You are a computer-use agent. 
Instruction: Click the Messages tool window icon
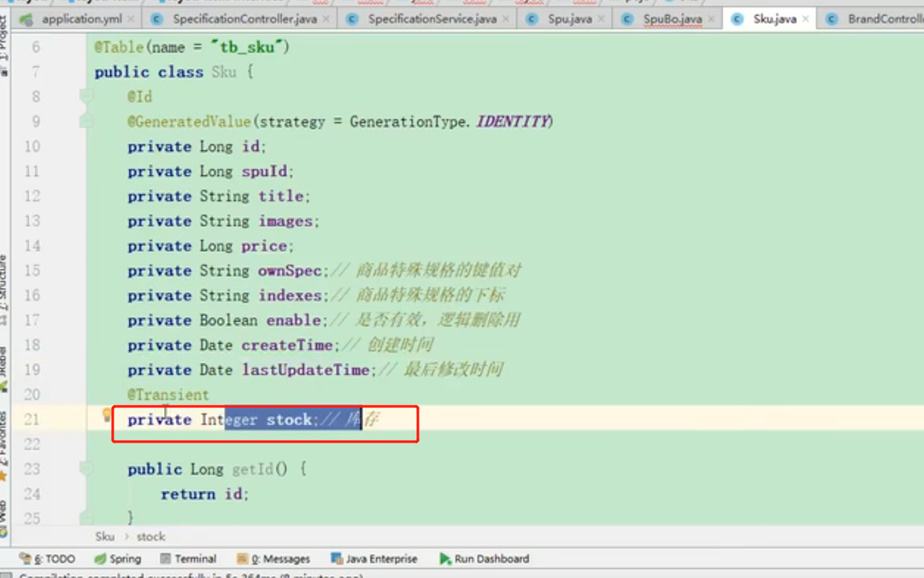(242, 558)
